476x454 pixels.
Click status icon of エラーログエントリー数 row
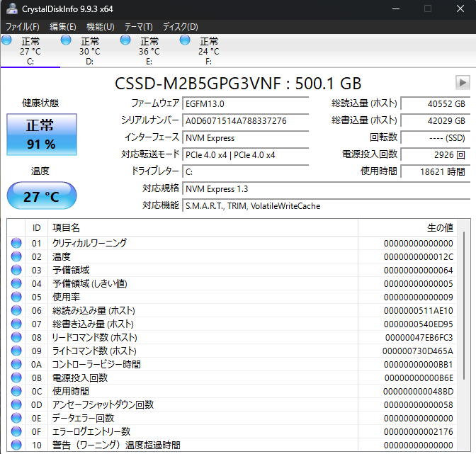tap(16, 431)
